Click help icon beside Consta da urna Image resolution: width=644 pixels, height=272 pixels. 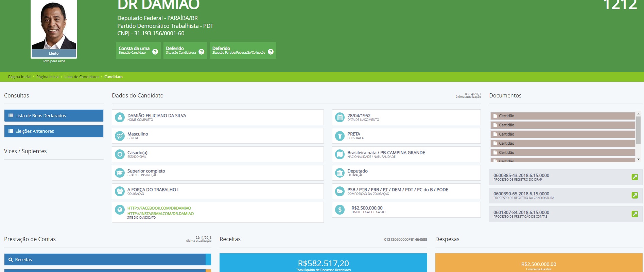[x=155, y=52]
